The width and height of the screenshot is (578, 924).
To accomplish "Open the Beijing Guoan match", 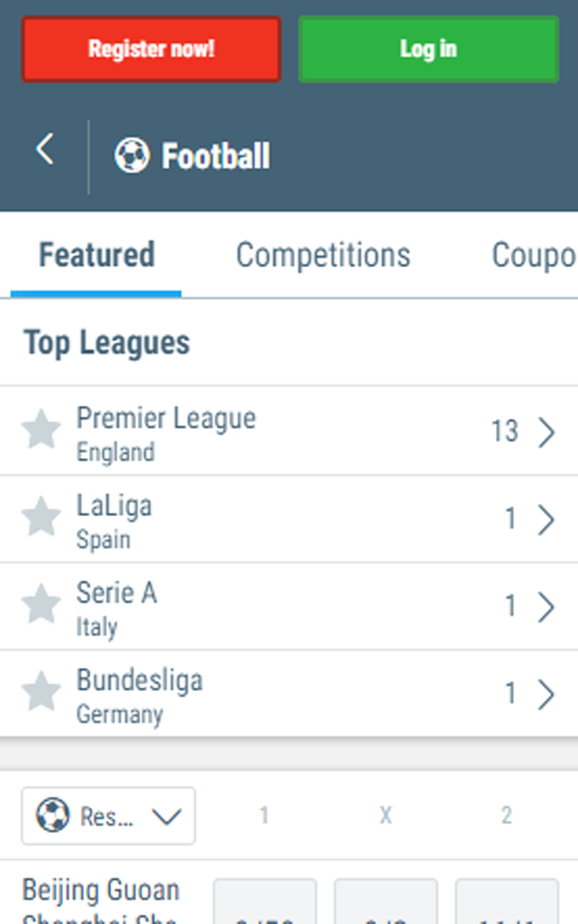I will click(x=101, y=901).
